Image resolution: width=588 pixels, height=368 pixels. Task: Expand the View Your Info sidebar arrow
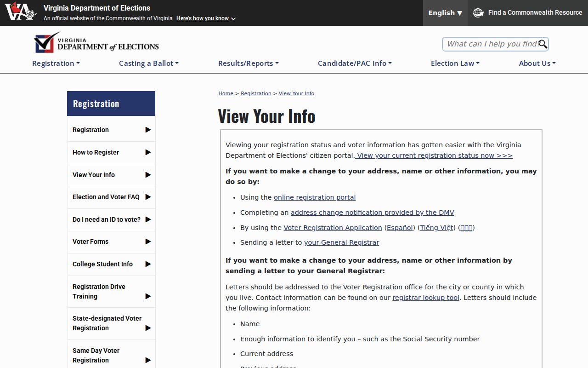point(148,175)
